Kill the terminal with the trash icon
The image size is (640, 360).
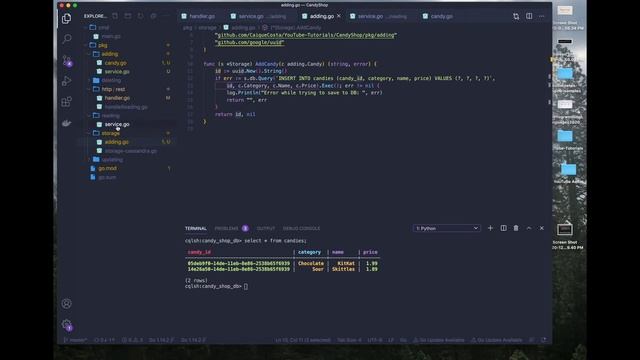click(x=516, y=228)
